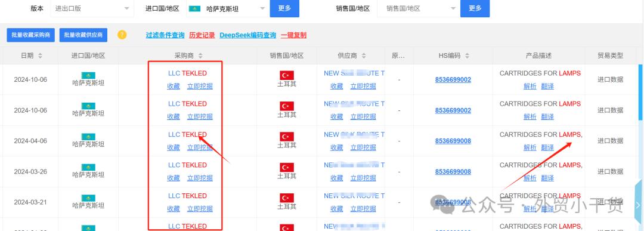The height and width of the screenshot is (231, 644).
Task: Click 哈萨克斯坦 text in 2024-04-06 row
Action: 88,144
